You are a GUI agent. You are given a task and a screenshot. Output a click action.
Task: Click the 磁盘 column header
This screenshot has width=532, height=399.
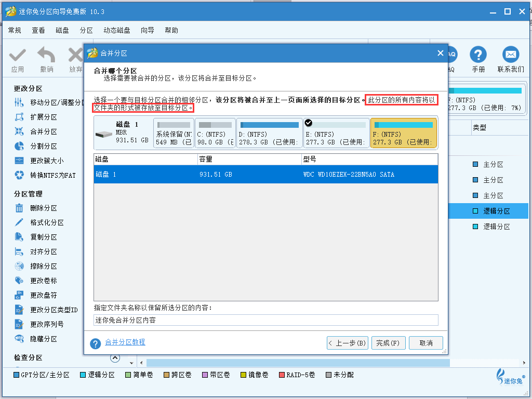[146, 159]
